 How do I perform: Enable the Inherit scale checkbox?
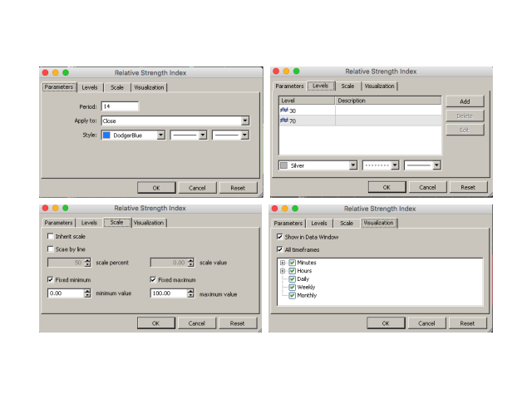click(51, 237)
